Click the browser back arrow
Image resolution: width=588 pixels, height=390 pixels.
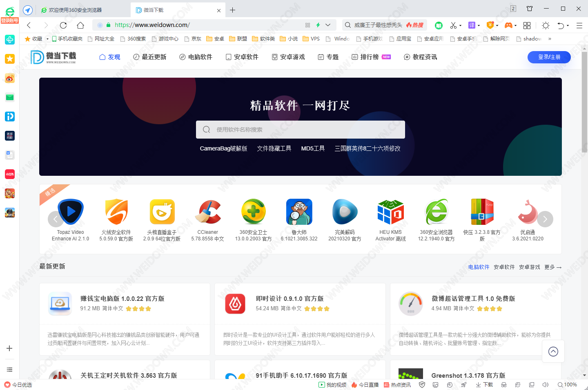tap(29, 25)
